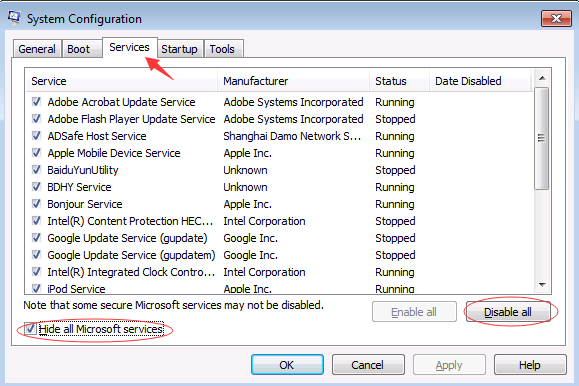Go to the Startup tab
The width and height of the screenshot is (579, 386).
pyautogui.click(x=179, y=49)
